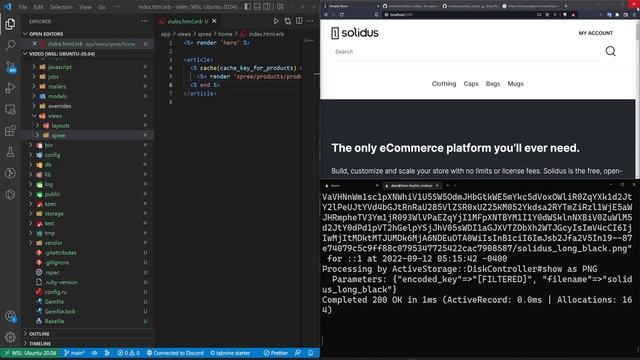
Task: Expand the layouts folder
Action: pyautogui.click(x=60, y=126)
